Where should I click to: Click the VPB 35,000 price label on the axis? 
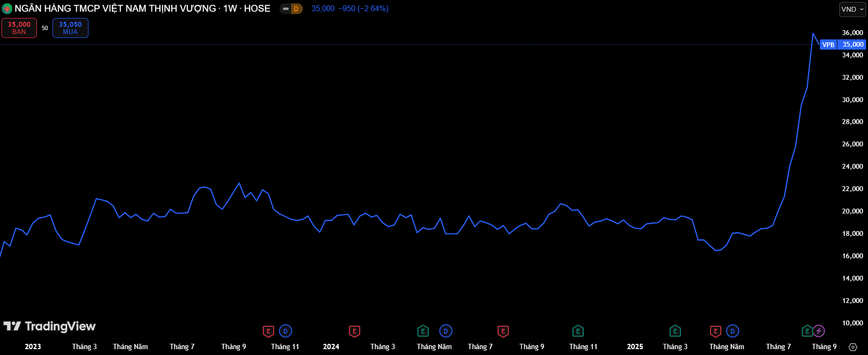843,45
